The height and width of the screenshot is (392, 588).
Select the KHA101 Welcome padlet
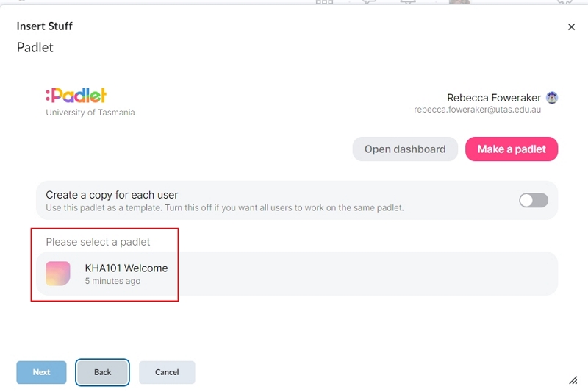tap(297, 274)
